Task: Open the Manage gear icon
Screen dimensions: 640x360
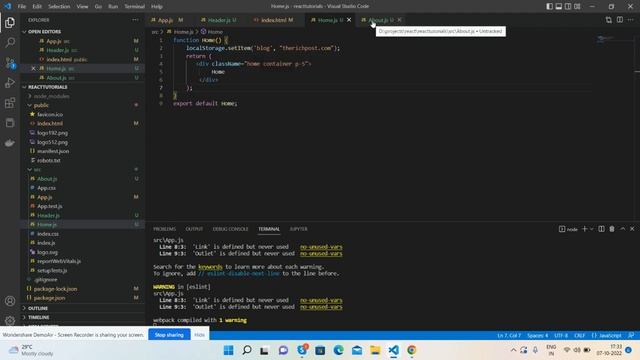Action: tap(10, 320)
